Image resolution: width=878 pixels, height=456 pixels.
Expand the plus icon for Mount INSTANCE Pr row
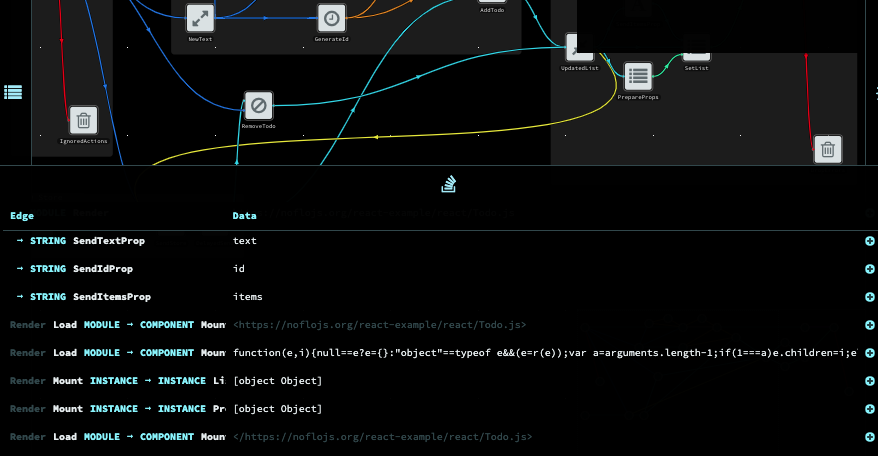click(x=870, y=409)
